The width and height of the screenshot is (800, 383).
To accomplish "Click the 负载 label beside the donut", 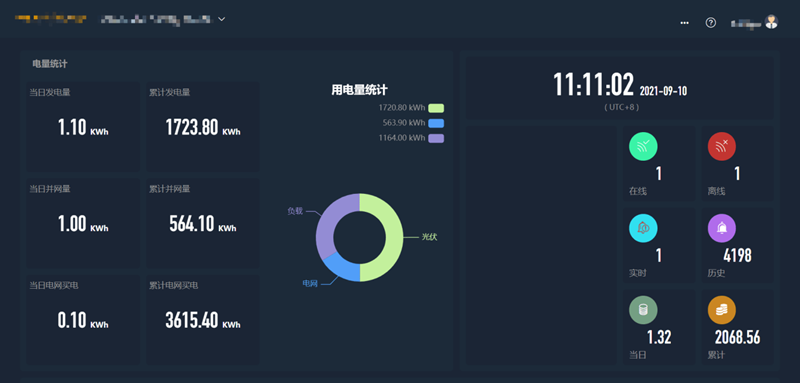I will tap(295, 211).
